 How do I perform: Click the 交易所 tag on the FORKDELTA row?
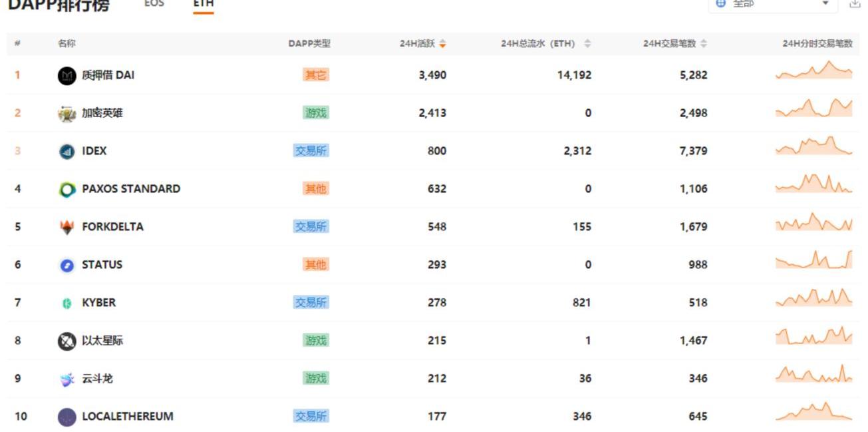[311, 227]
